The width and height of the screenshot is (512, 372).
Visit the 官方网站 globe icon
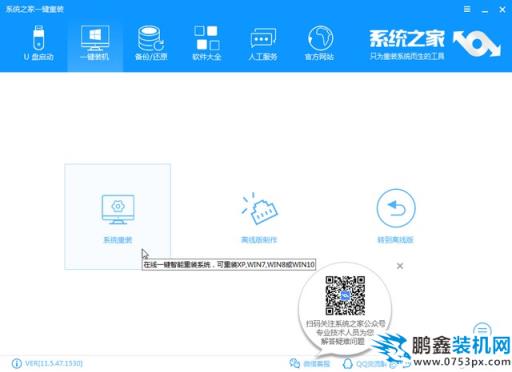point(319,43)
